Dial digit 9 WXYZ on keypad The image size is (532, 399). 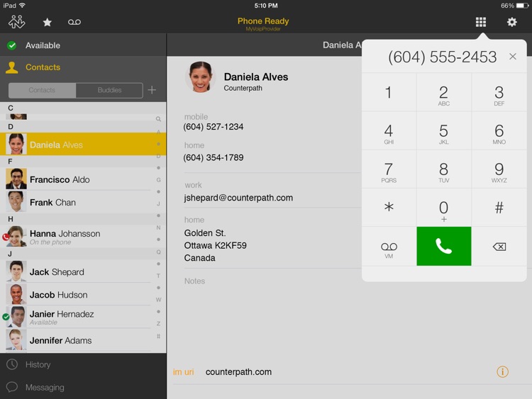click(499, 169)
